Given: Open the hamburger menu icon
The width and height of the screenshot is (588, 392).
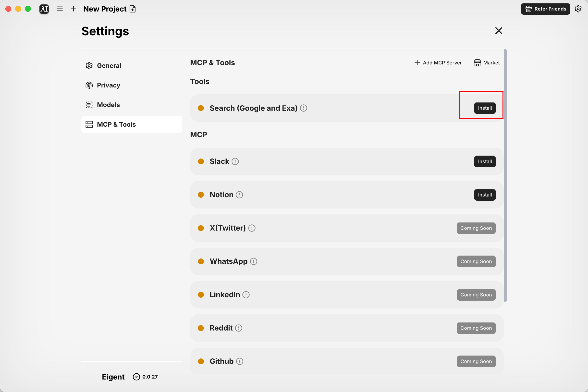Looking at the screenshot, I should (x=60, y=9).
